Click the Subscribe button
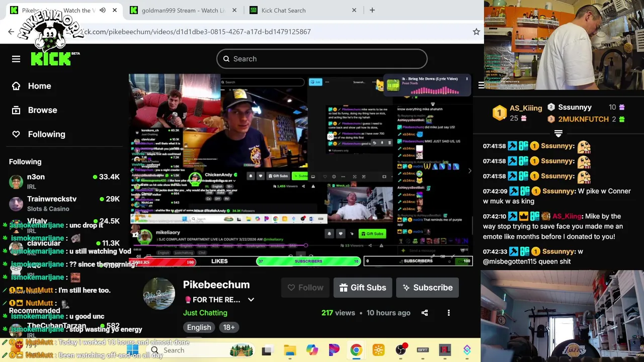The image size is (644, 362). pyautogui.click(x=428, y=288)
